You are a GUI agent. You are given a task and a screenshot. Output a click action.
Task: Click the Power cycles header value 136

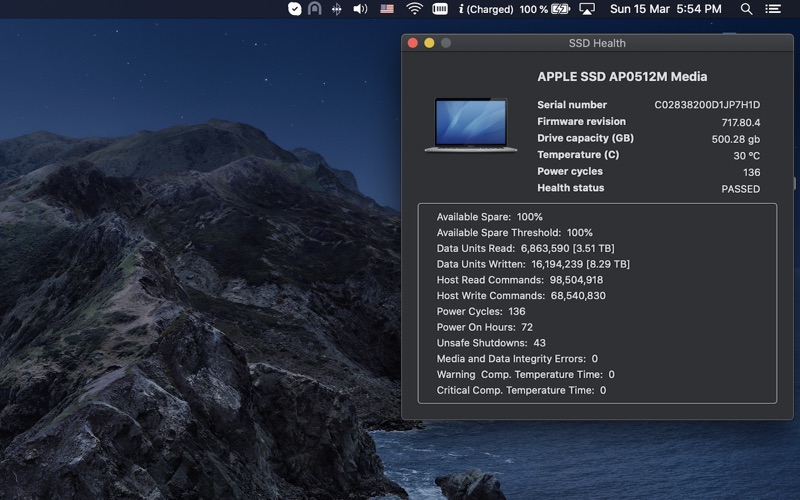click(752, 172)
